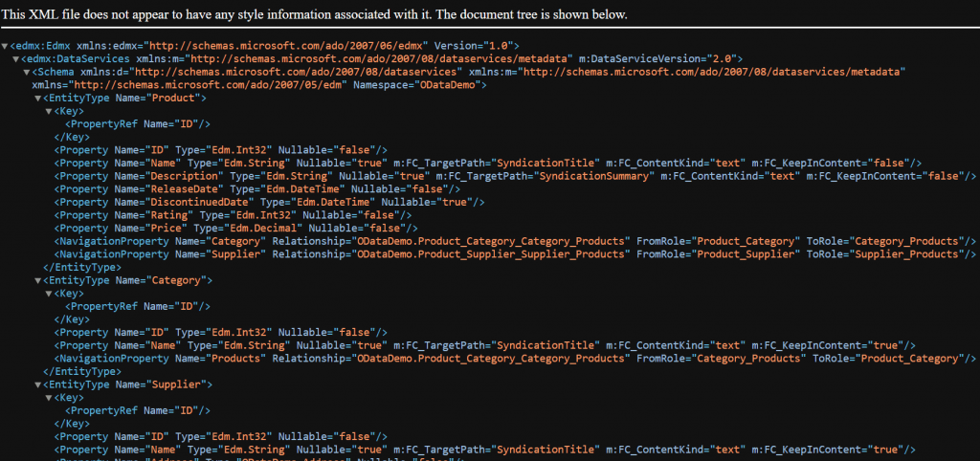The width and height of the screenshot is (980, 461).
Task: Collapse the Schema element triangle
Action: 27,72
